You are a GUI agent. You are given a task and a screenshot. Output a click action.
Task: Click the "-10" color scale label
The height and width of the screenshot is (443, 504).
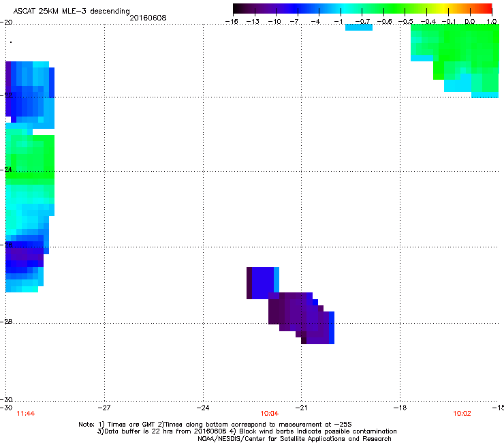pos(274,22)
